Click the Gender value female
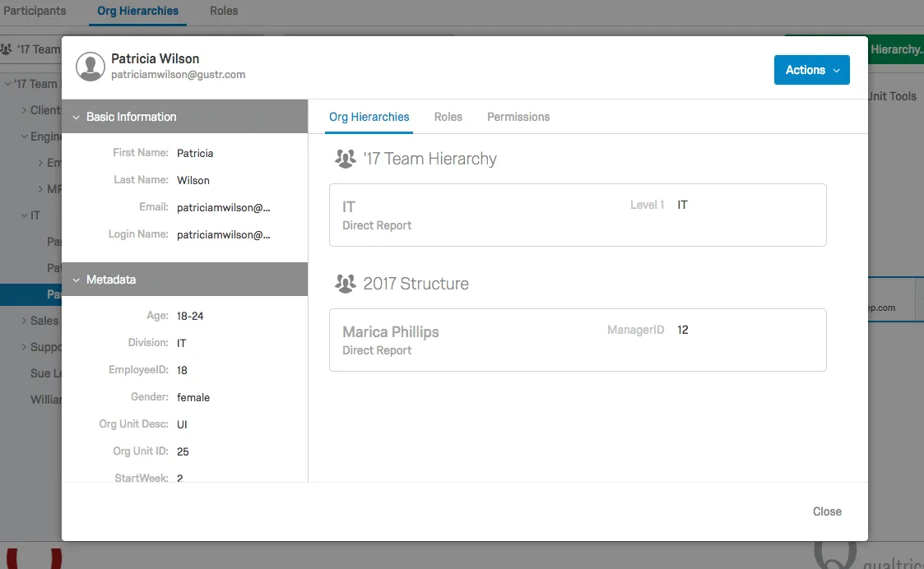 [193, 397]
